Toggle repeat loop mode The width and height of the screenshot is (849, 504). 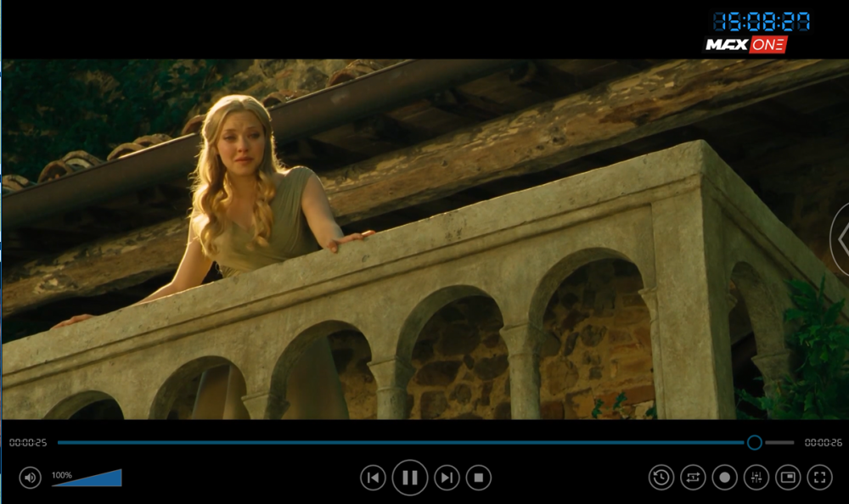693,478
